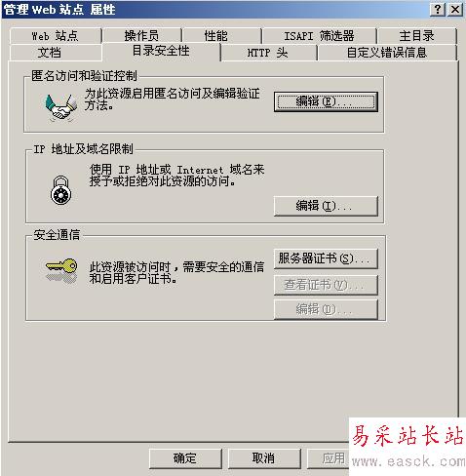The image size is (466, 476).
Task: Open the ISAPI 筛选器 tab
Action: point(320,36)
